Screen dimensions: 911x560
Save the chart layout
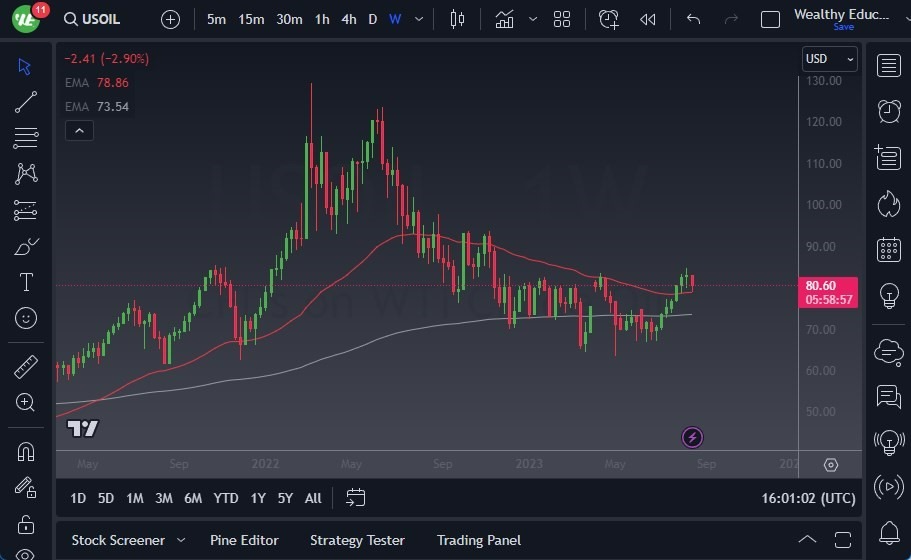tap(843, 27)
